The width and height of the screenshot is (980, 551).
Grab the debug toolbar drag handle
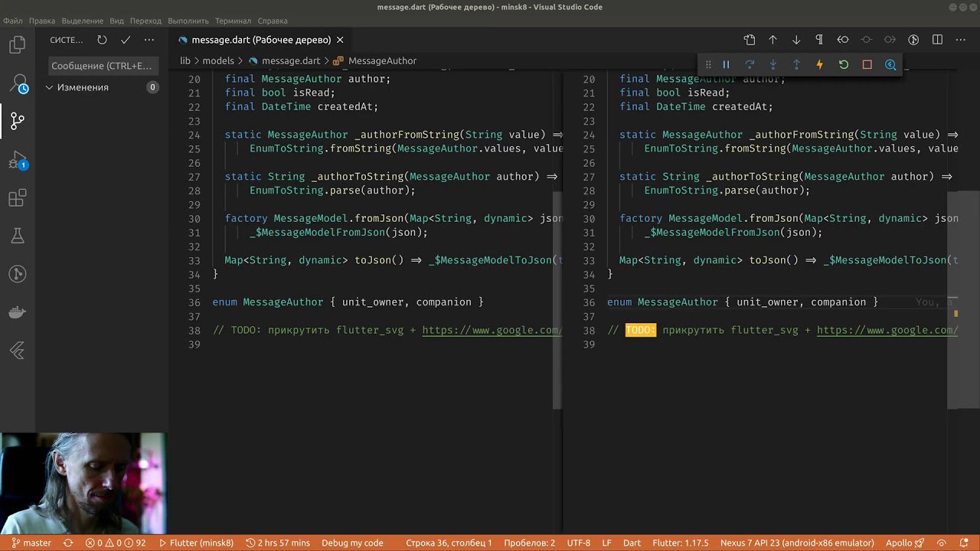click(x=708, y=65)
